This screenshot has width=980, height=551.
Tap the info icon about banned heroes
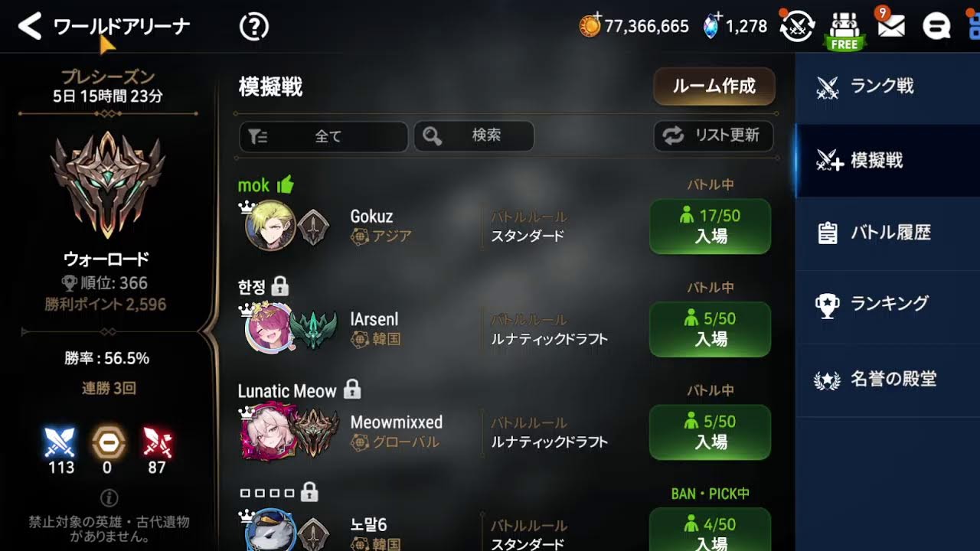pyautogui.click(x=109, y=498)
